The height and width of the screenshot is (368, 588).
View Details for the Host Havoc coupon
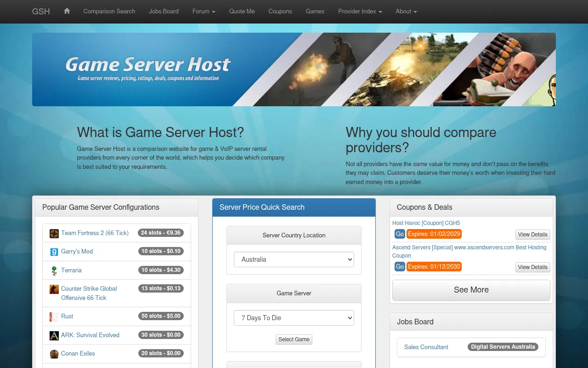coord(533,235)
